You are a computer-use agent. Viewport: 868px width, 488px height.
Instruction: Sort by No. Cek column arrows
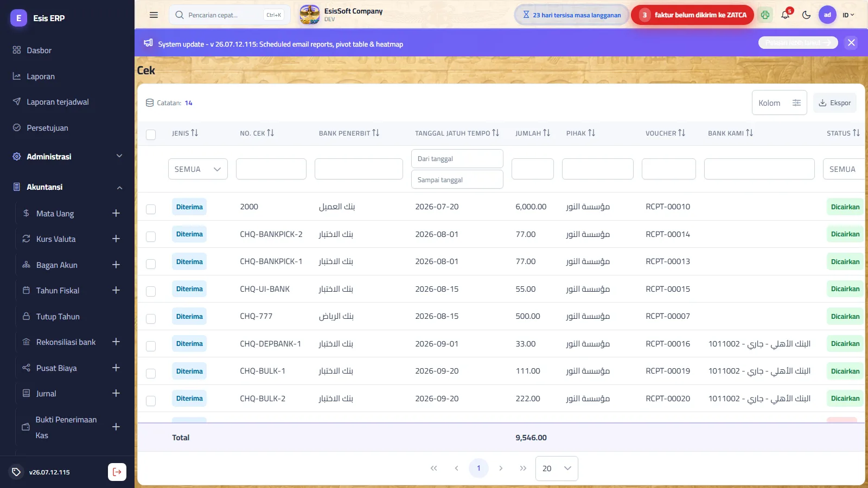271,133
